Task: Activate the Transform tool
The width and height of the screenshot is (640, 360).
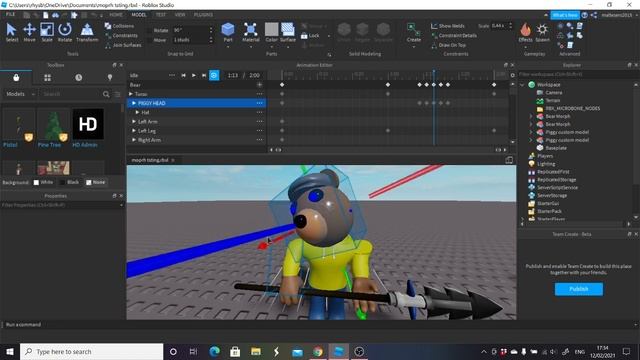Action: pyautogui.click(x=87, y=32)
